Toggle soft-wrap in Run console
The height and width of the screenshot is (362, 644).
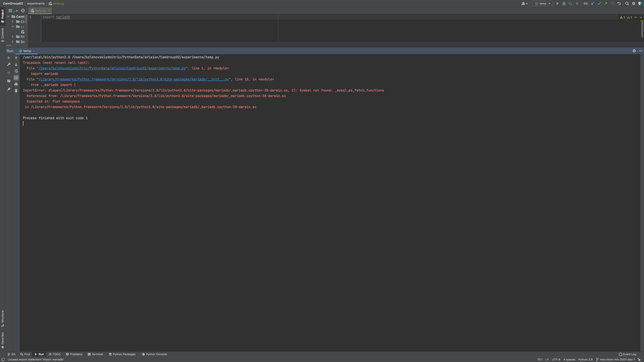(x=16, y=71)
